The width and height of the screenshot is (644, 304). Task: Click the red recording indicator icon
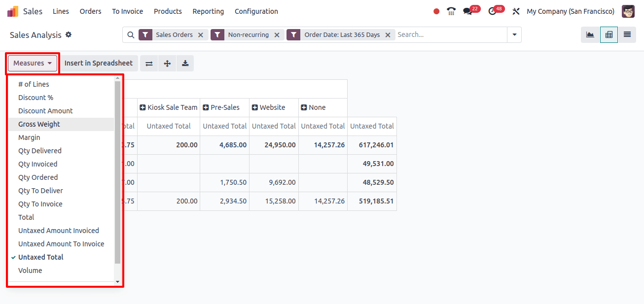tap(436, 11)
